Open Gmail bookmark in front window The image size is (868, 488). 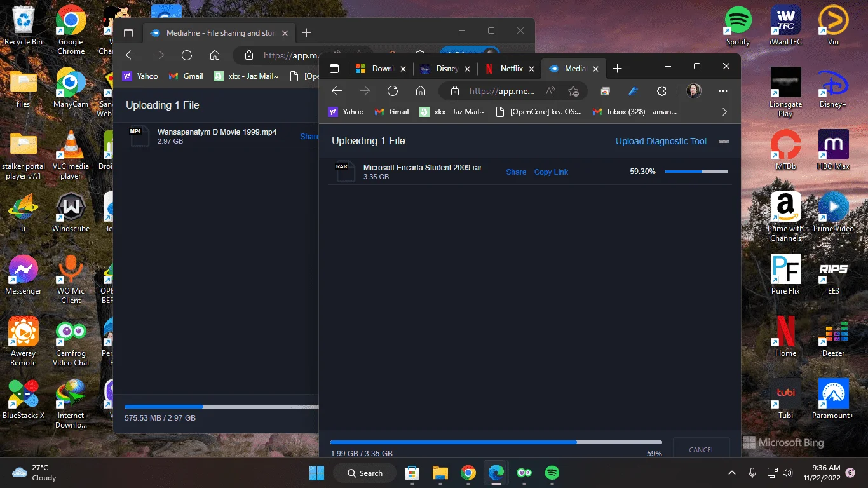point(391,112)
